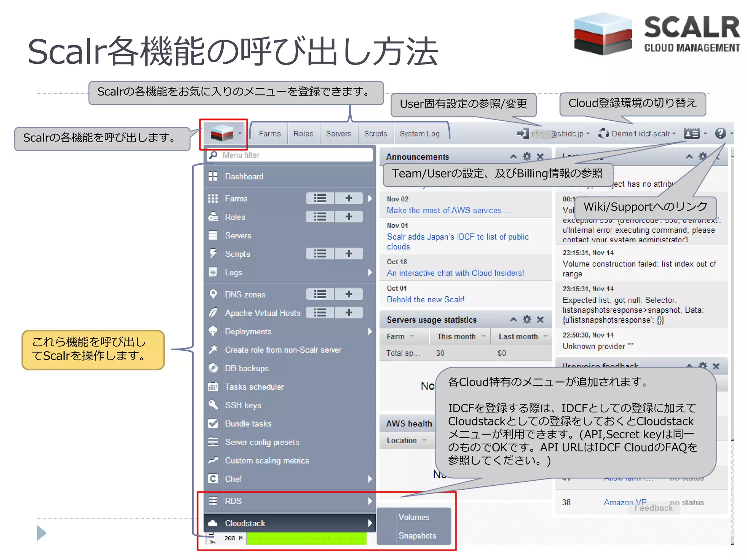The width and height of the screenshot is (747, 560).
Task: Open the Demo1 idcf-scalr environment dropdown
Action: coord(643,133)
